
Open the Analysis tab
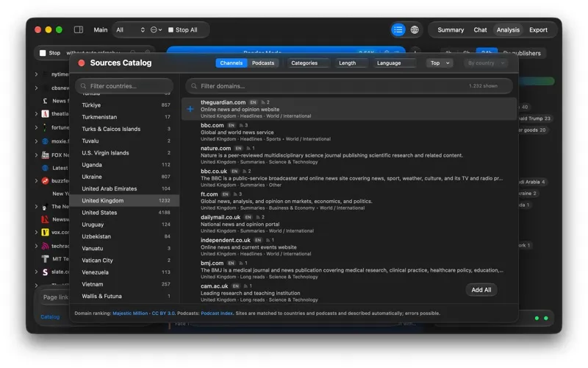[x=508, y=29]
